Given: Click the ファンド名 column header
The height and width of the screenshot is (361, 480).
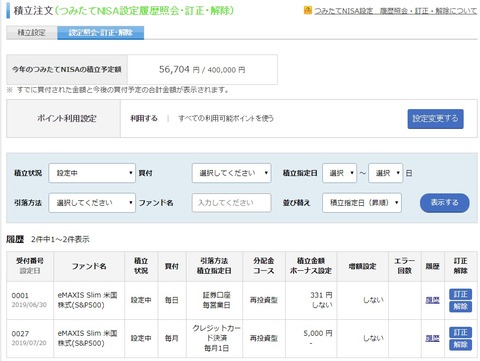Looking at the screenshot, I should (x=89, y=266).
